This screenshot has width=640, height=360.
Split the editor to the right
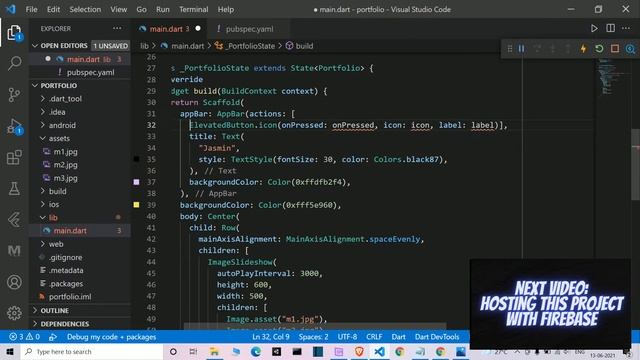point(611,29)
